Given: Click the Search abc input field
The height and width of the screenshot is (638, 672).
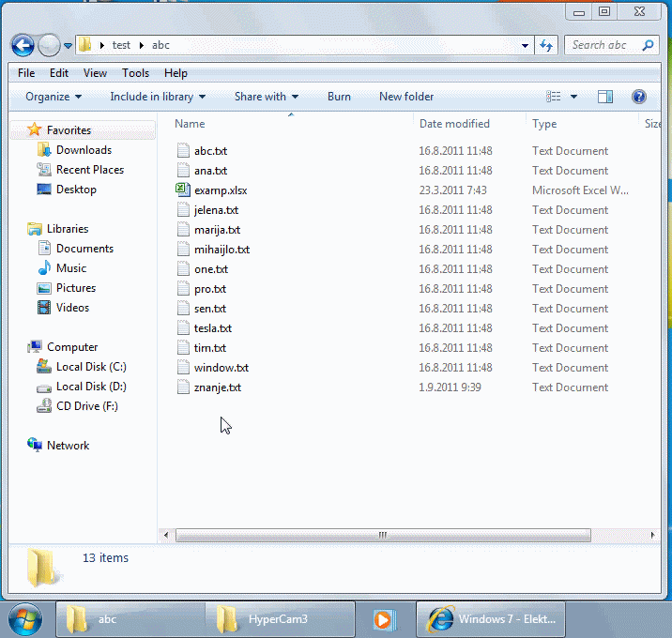Looking at the screenshot, I should (602, 45).
